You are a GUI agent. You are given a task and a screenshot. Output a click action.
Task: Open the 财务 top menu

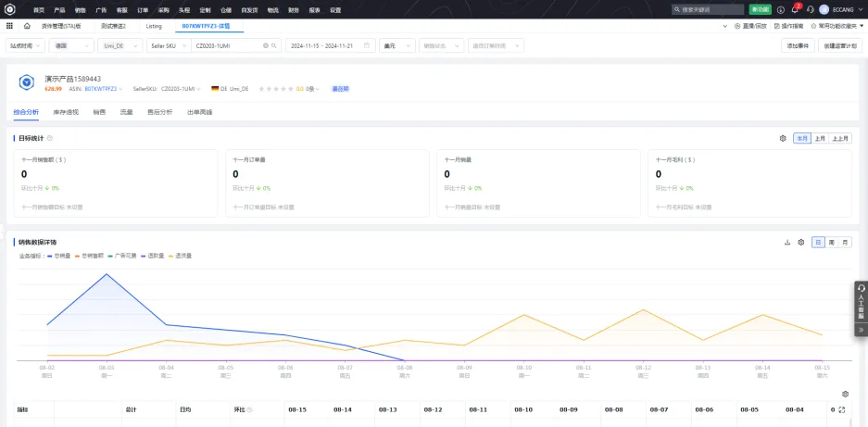(x=294, y=10)
